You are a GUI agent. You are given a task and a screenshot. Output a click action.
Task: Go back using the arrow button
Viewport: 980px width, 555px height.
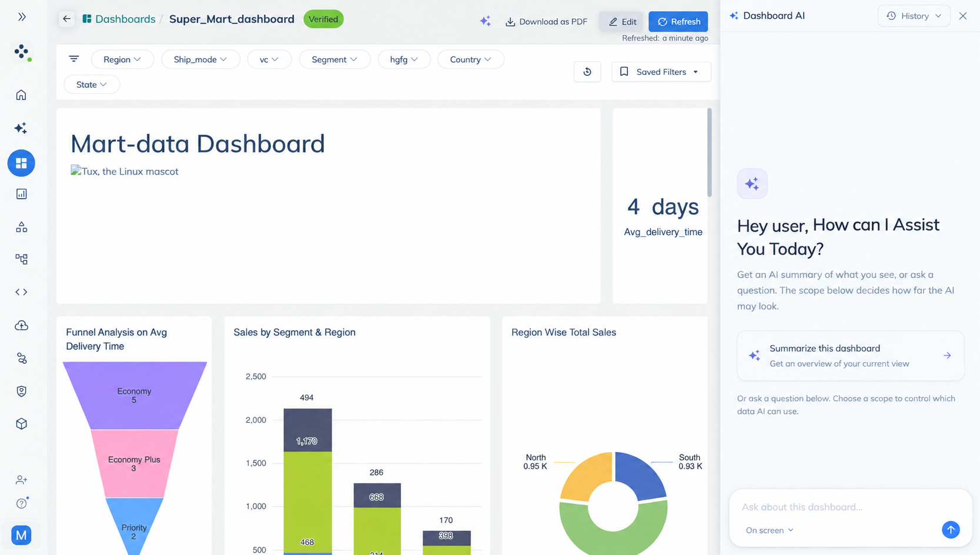tap(66, 19)
